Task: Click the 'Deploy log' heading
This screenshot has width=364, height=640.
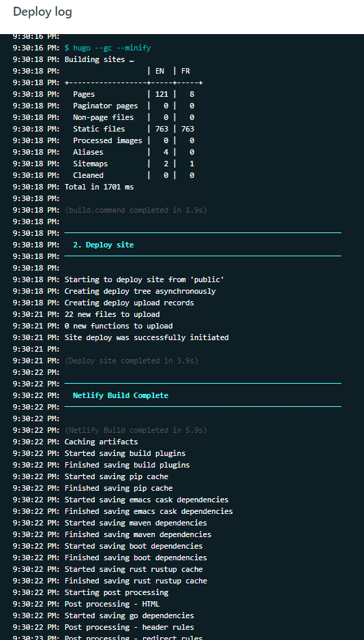Action: [x=42, y=12]
